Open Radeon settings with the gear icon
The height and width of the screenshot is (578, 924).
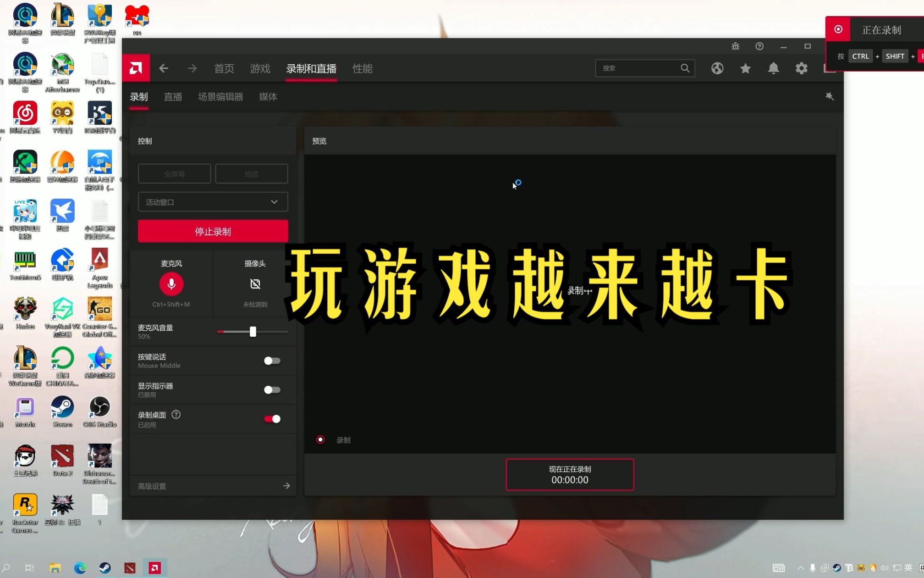click(801, 68)
